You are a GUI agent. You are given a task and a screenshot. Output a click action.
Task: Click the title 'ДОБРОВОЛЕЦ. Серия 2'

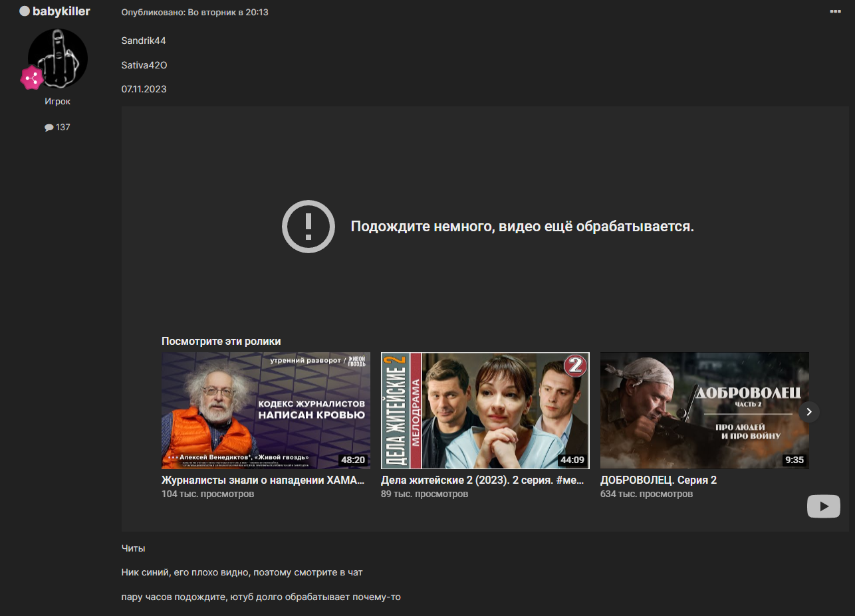[x=658, y=480]
